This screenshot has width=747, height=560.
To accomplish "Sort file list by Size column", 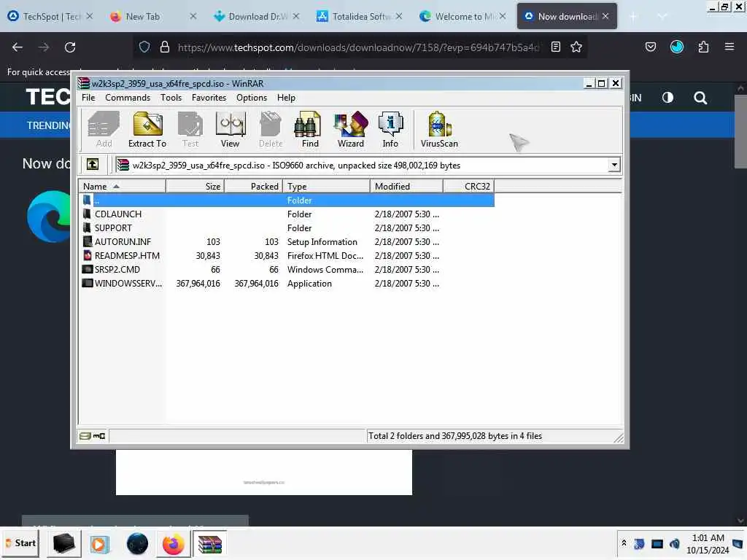I will coord(195,186).
